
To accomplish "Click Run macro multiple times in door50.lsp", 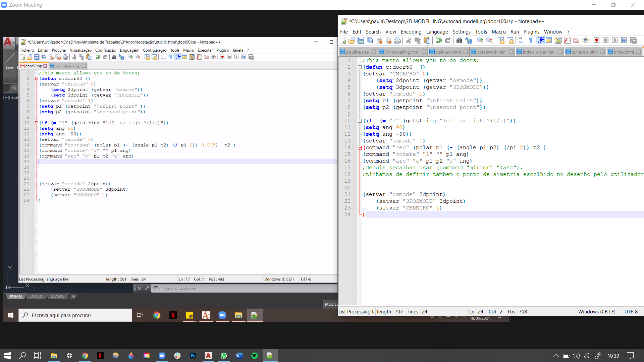I will [x=244, y=57].
